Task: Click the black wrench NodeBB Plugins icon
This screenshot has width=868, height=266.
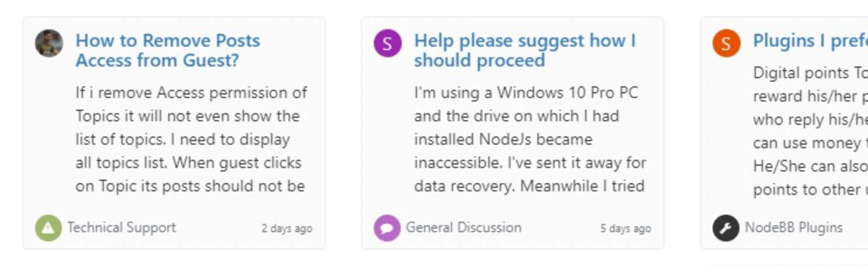Action: (x=726, y=228)
